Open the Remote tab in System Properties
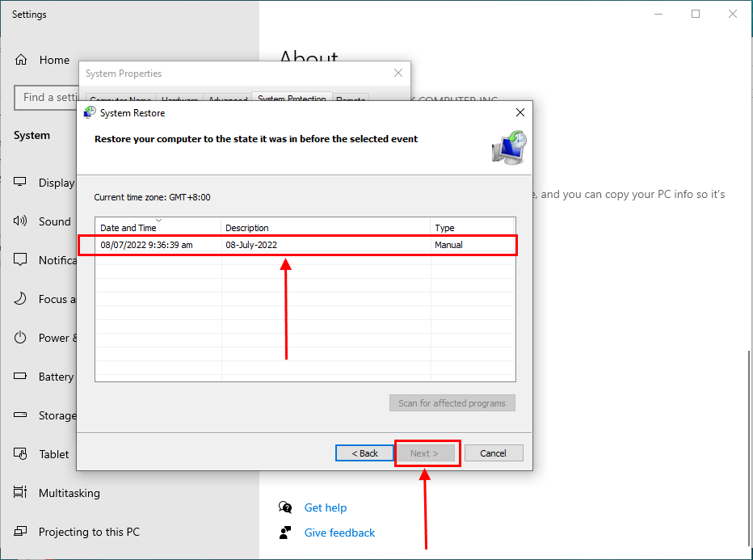 pos(351,98)
